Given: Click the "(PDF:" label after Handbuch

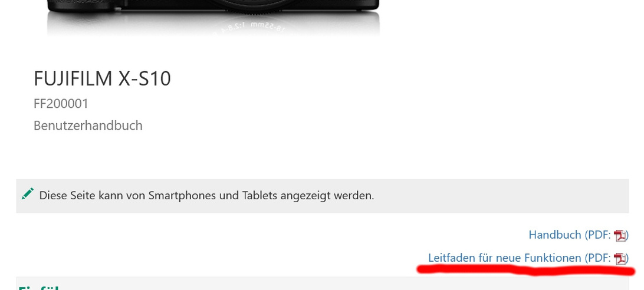Looking at the screenshot, I should [x=598, y=235].
